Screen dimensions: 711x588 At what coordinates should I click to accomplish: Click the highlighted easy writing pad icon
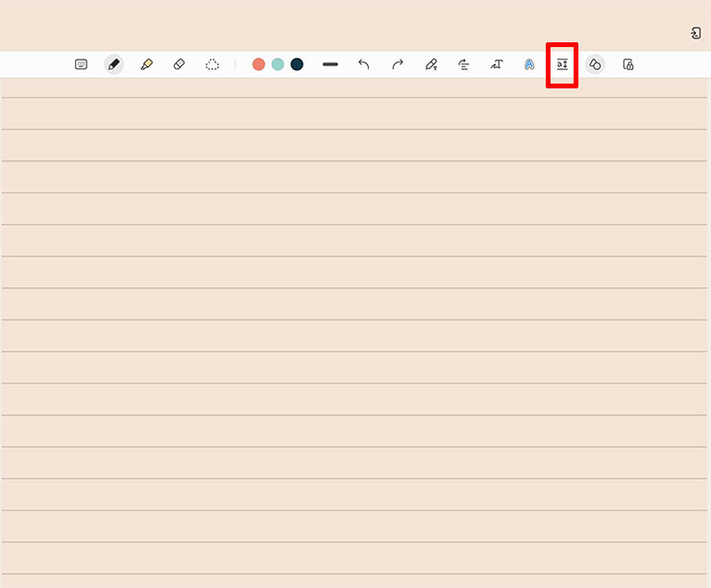pyautogui.click(x=562, y=64)
